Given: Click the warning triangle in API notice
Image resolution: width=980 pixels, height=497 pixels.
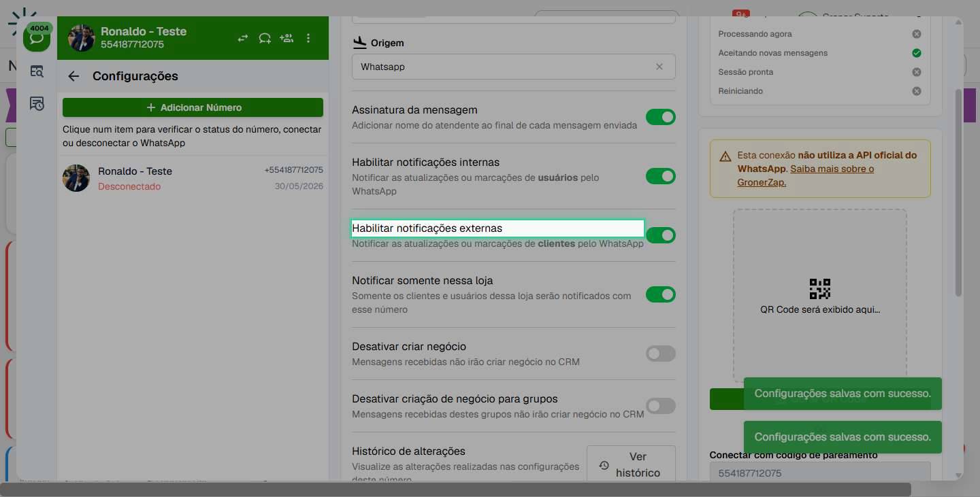Looking at the screenshot, I should pyautogui.click(x=725, y=156).
